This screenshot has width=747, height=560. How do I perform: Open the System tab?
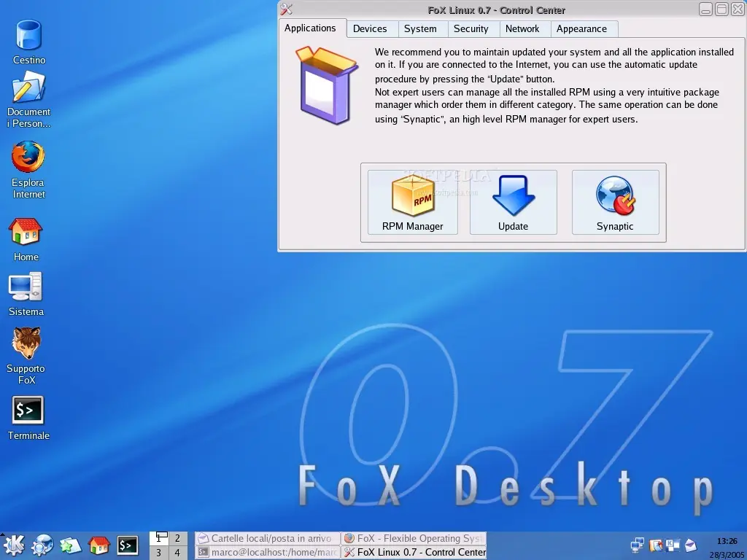(420, 29)
